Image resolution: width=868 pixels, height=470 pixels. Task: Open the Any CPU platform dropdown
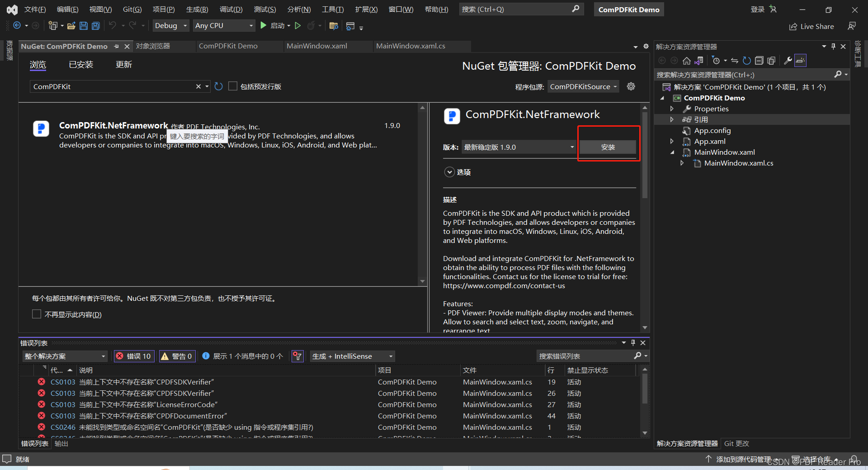pos(224,26)
